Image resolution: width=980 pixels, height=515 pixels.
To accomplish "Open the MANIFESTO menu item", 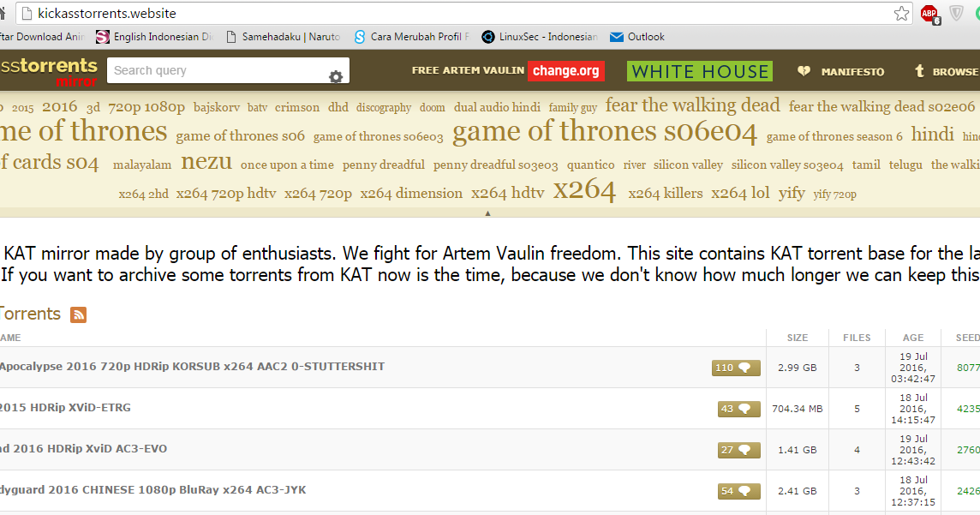I will point(853,72).
